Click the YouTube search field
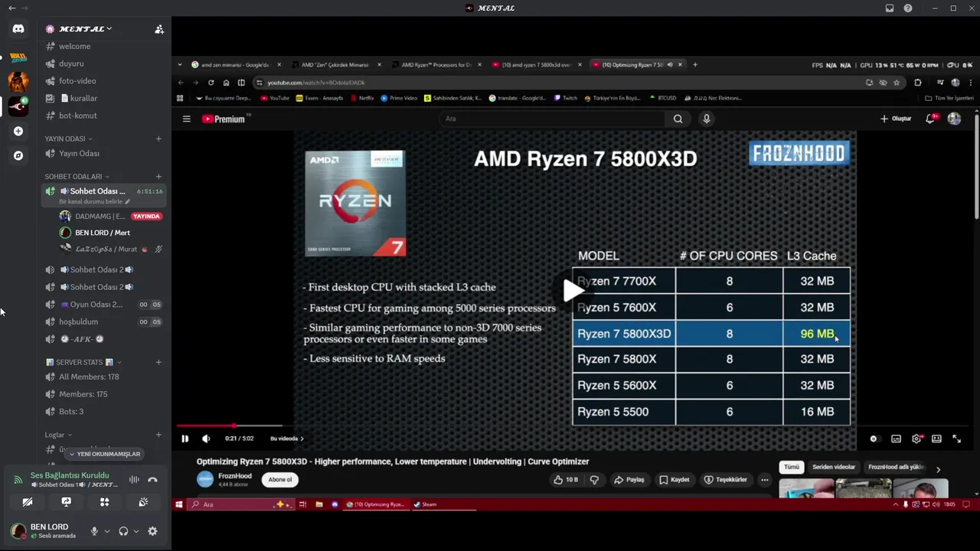Screen dimensions: 980x551 [x=553, y=119]
